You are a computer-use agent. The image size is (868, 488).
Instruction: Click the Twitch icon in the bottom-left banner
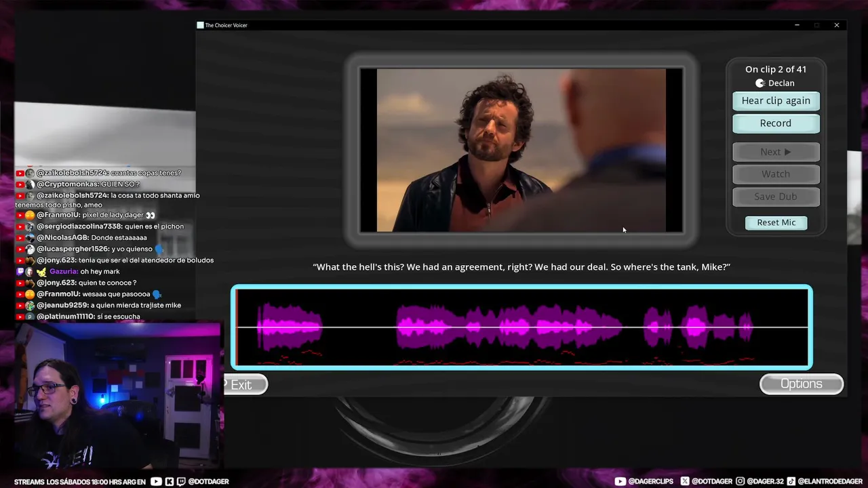[181, 481]
